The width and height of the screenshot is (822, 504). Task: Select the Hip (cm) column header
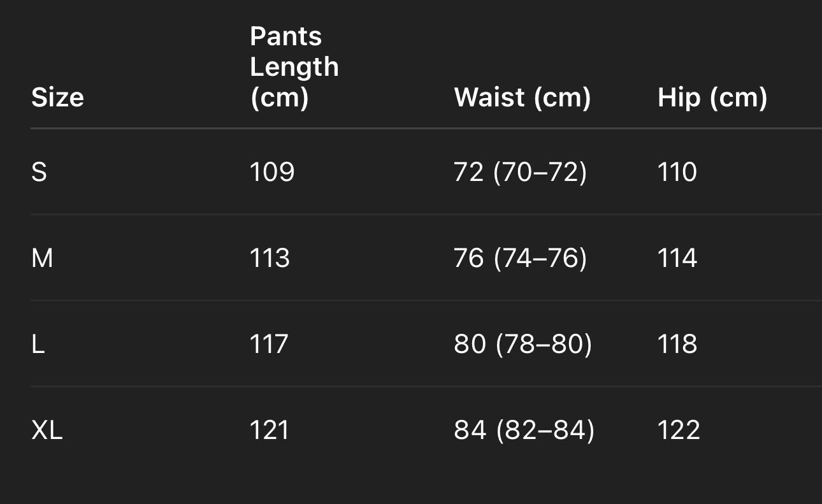point(712,98)
